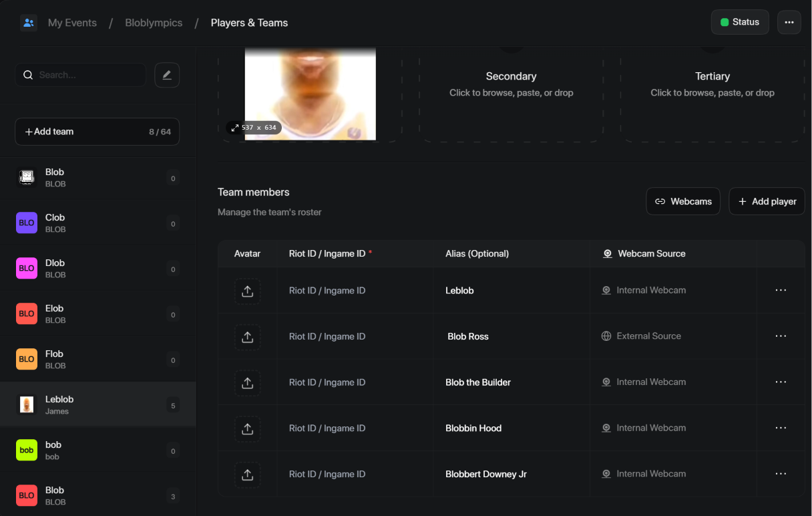Click Riot ID field in Blob Ross row

coord(355,337)
